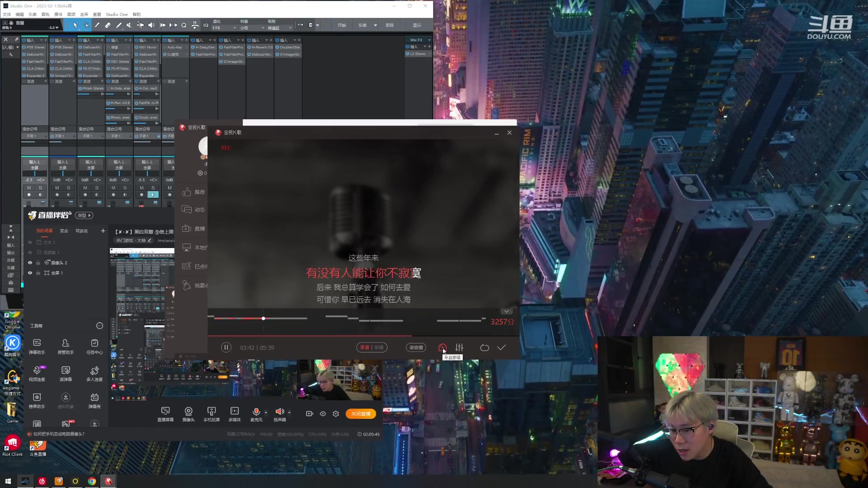The height and width of the screenshot is (488, 868).
Task: Open the 乐曲 menu in Studio One
Action: click(33, 14)
